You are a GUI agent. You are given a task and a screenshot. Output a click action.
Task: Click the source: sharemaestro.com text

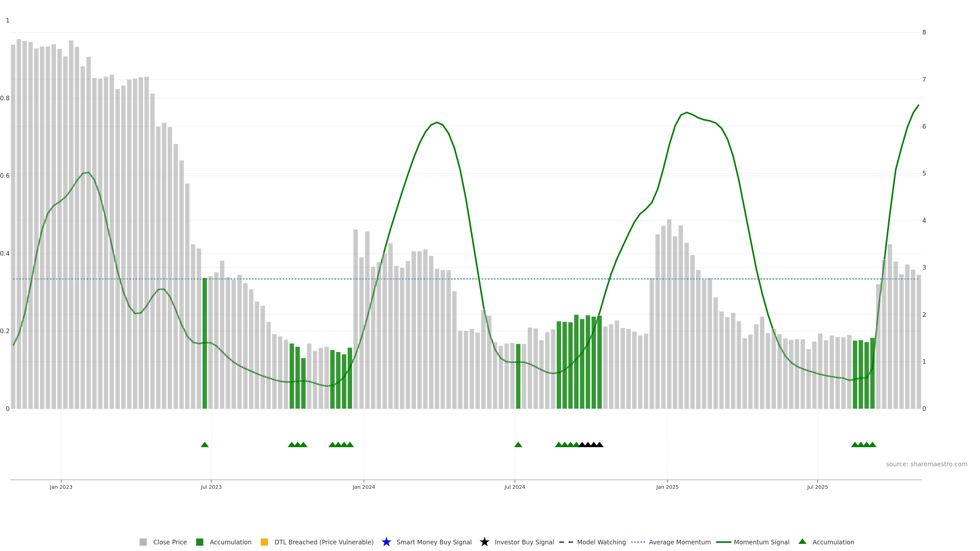[926, 464]
